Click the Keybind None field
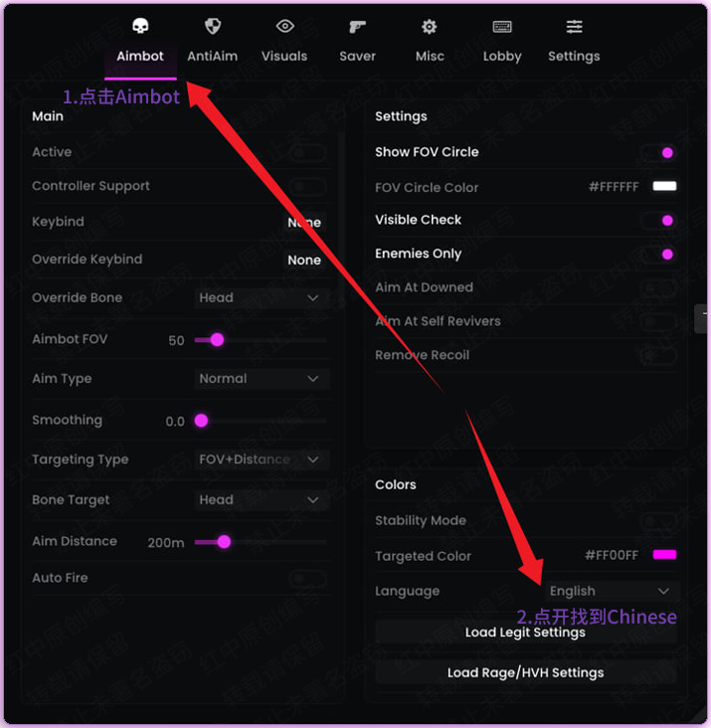The width and height of the screenshot is (711, 728). coord(304,223)
